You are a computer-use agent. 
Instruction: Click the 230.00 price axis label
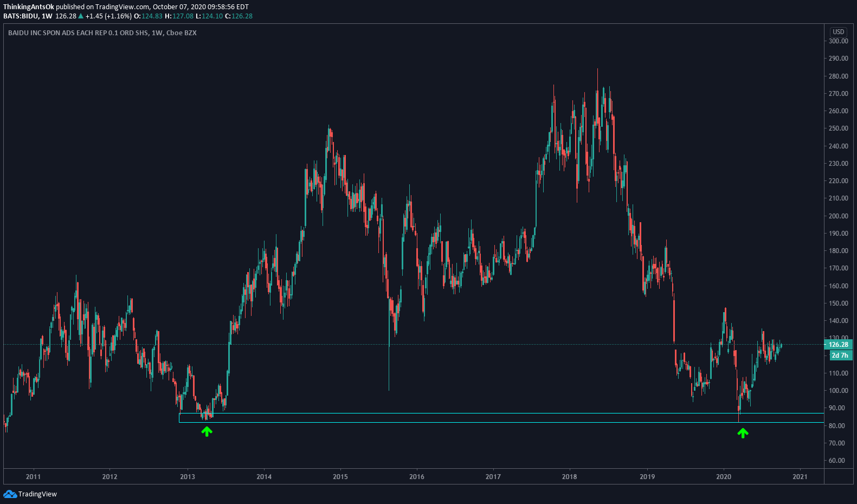pyautogui.click(x=839, y=164)
